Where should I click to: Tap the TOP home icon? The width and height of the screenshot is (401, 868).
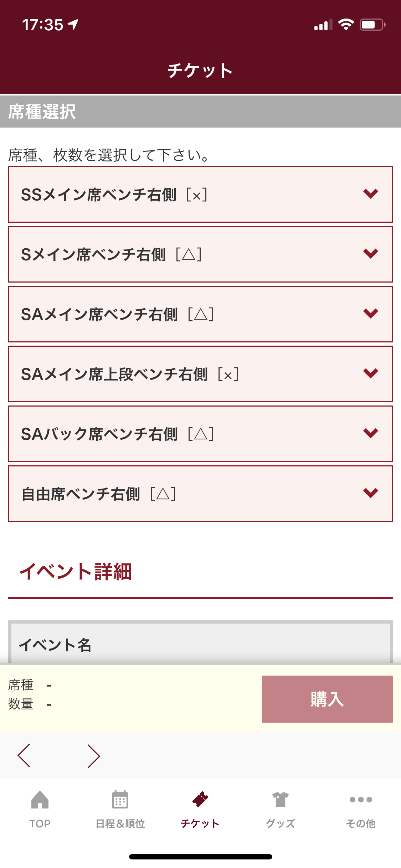pyautogui.click(x=40, y=800)
